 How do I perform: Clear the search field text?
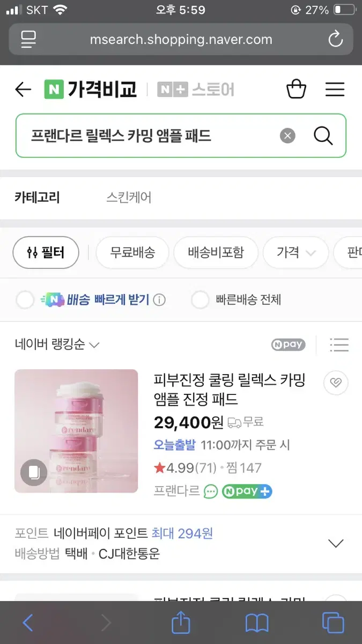point(287,136)
